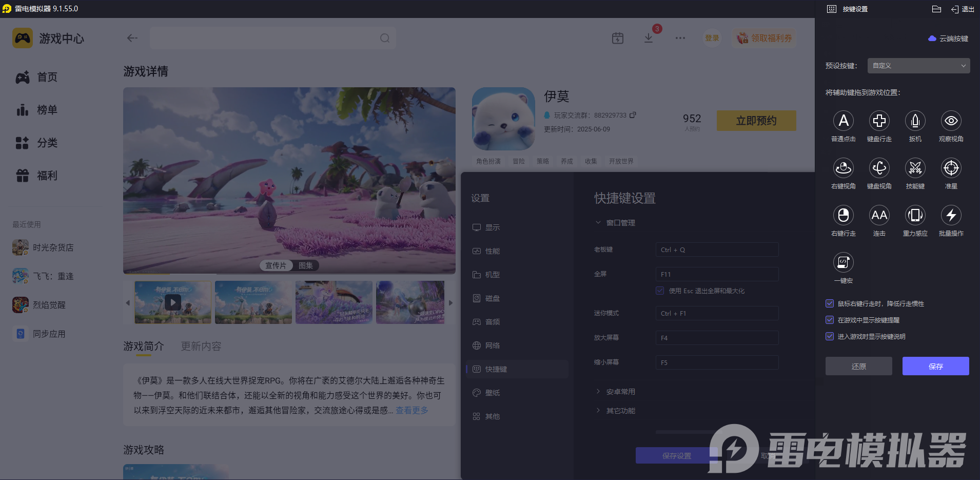Click the 迷你模式 shortcut field
Screen dimensions: 980x480
tap(717, 313)
